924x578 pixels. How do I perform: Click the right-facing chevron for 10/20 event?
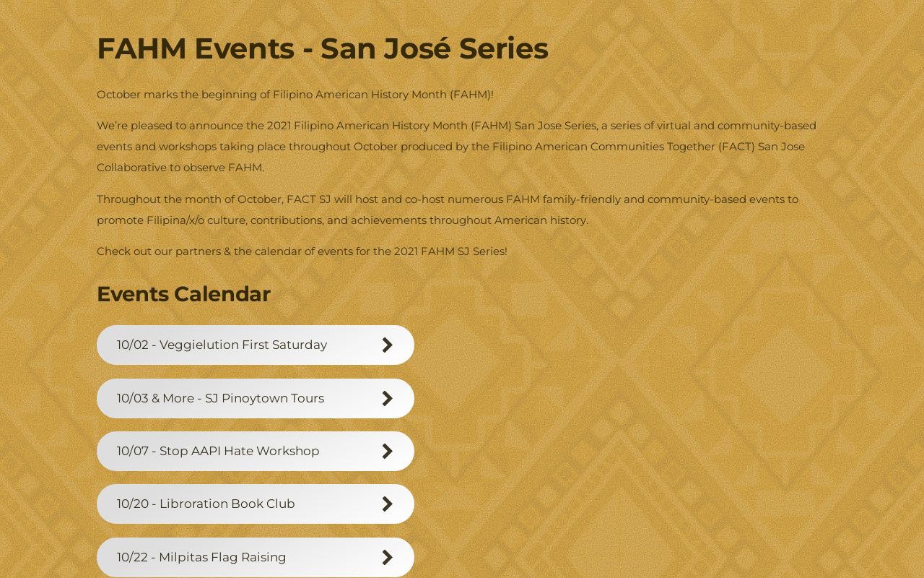388,504
